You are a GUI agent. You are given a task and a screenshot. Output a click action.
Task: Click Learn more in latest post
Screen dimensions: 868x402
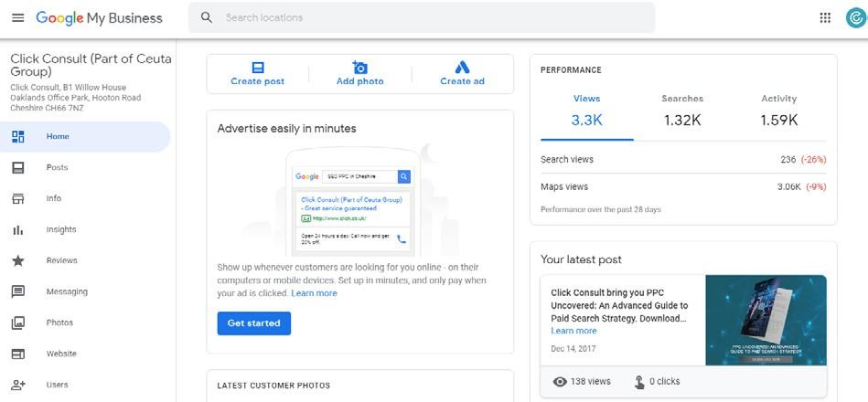(573, 331)
